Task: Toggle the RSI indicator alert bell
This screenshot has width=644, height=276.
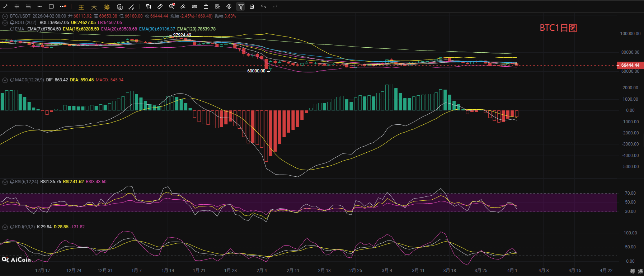Action: [12, 182]
